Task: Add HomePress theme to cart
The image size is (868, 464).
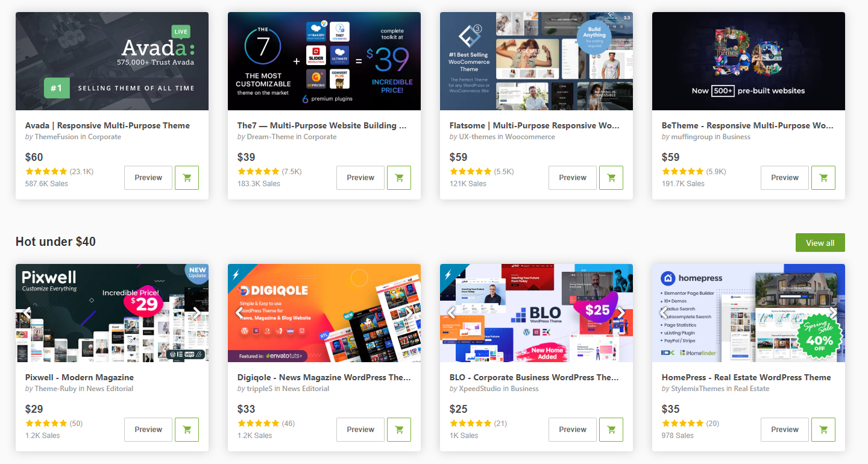Action: [823, 430]
